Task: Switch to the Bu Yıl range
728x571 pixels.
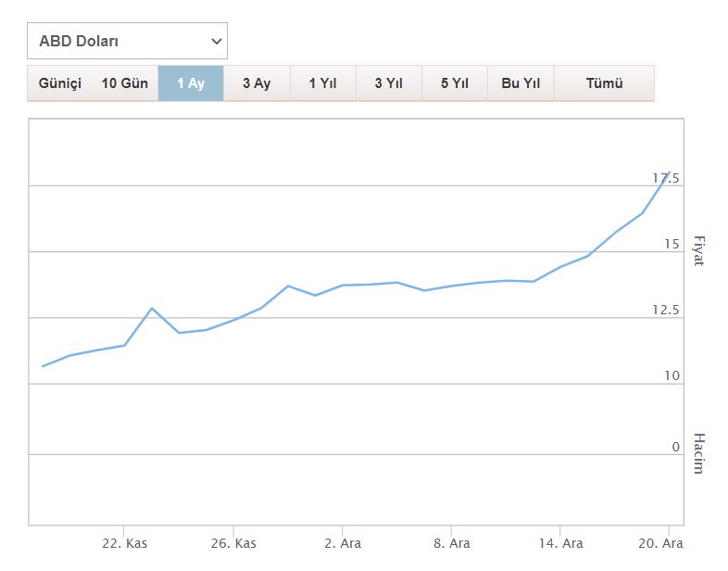Action: pyautogui.click(x=521, y=83)
